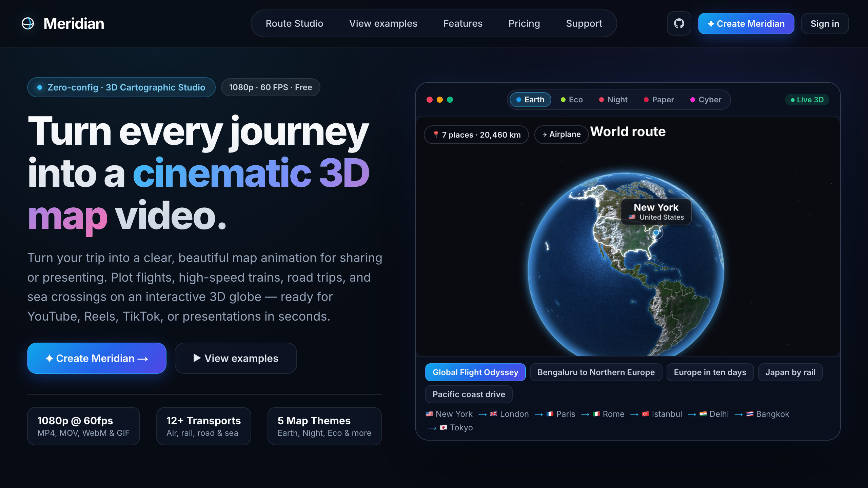Click Istanbul in the route list
Screen dimensions: 868x488
tap(662, 414)
